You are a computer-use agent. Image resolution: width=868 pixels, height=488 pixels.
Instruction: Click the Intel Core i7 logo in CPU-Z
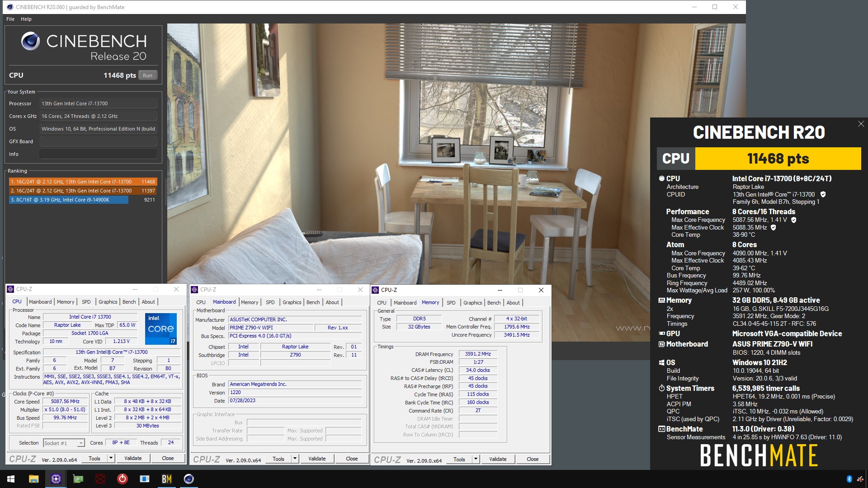pos(161,328)
